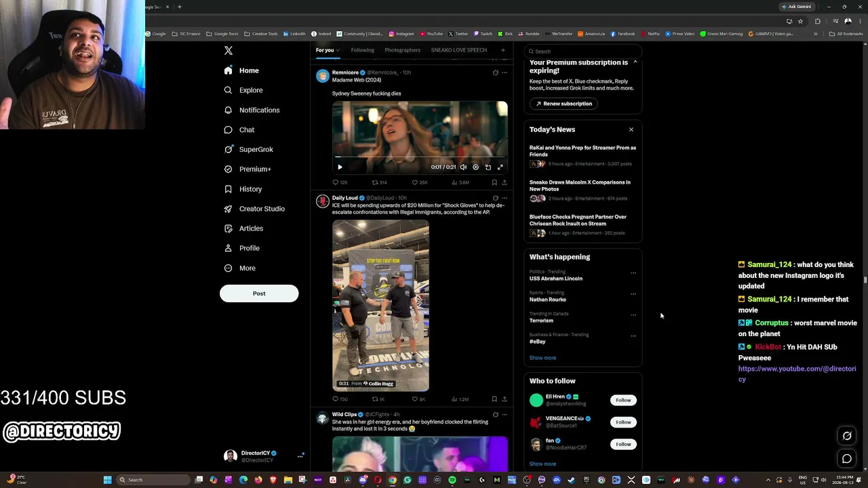Open options for USS Abraham Lincoln trend

633,273
